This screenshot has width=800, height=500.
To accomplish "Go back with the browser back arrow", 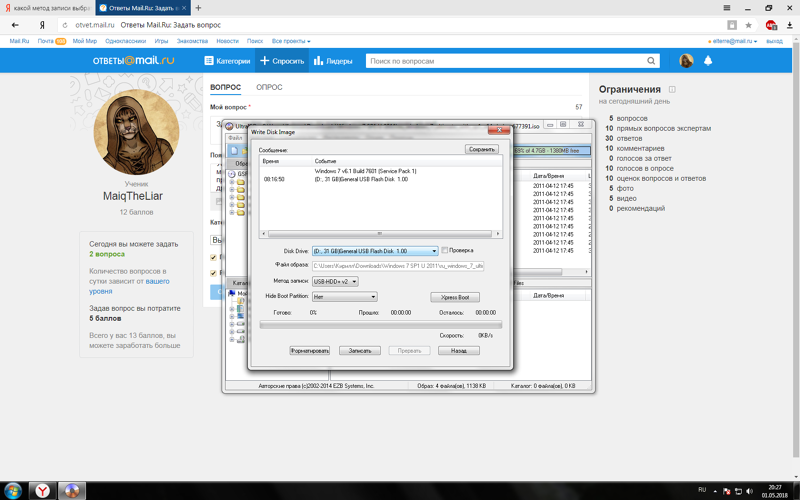I will pos(15,25).
